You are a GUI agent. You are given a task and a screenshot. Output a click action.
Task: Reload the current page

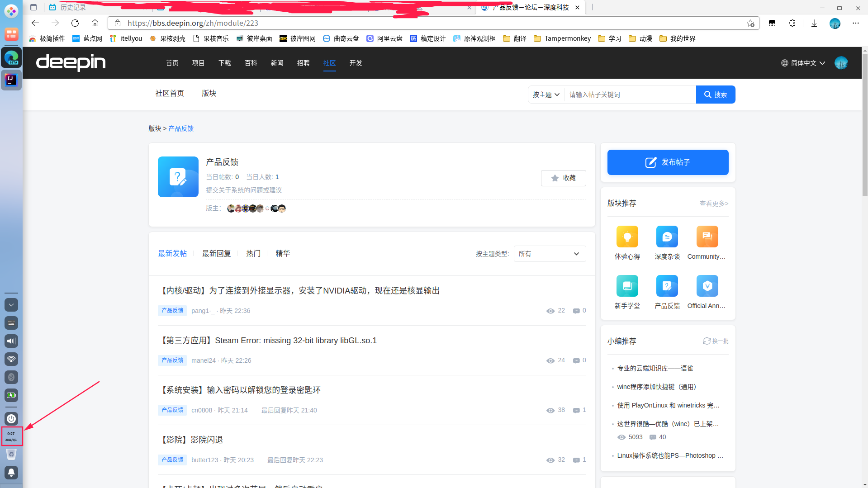click(75, 23)
